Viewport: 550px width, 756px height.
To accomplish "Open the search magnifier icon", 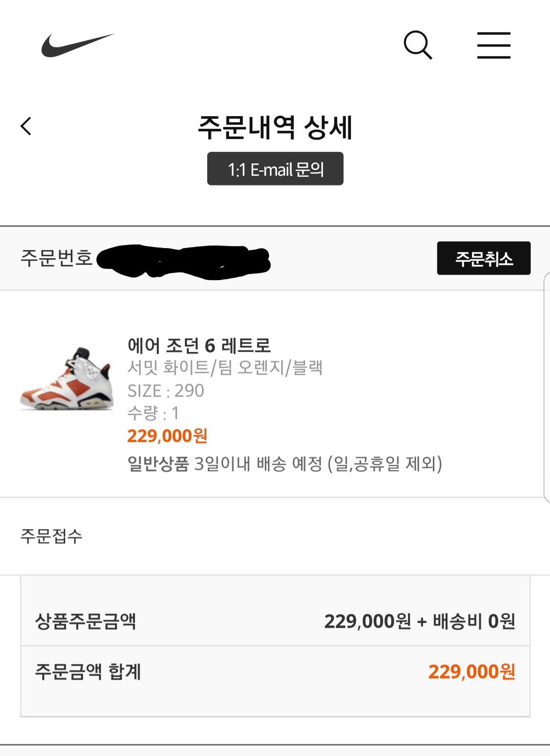I will pos(418,45).
